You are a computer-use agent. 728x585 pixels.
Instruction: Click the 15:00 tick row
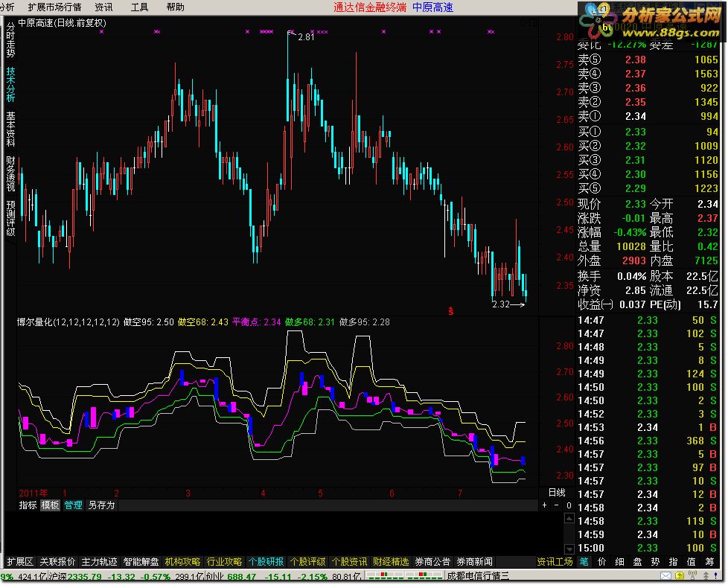click(x=648, y=548)
